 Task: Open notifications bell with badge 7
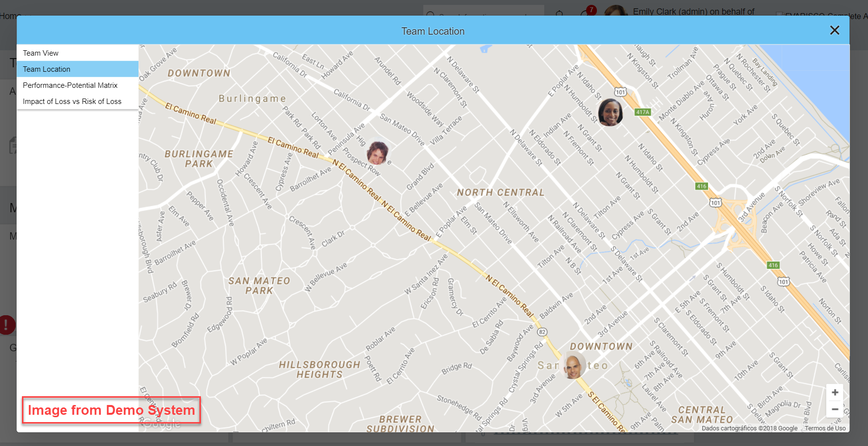pos(587,12)
